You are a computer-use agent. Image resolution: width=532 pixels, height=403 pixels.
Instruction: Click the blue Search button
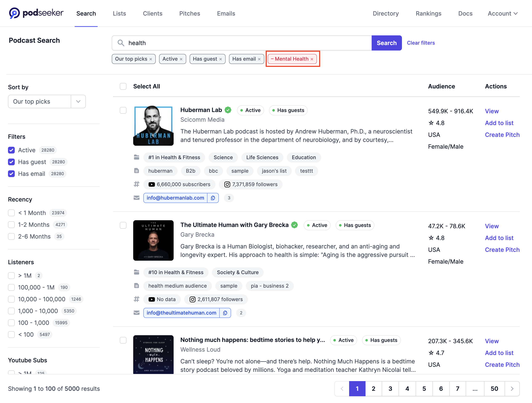coord(387,43)
